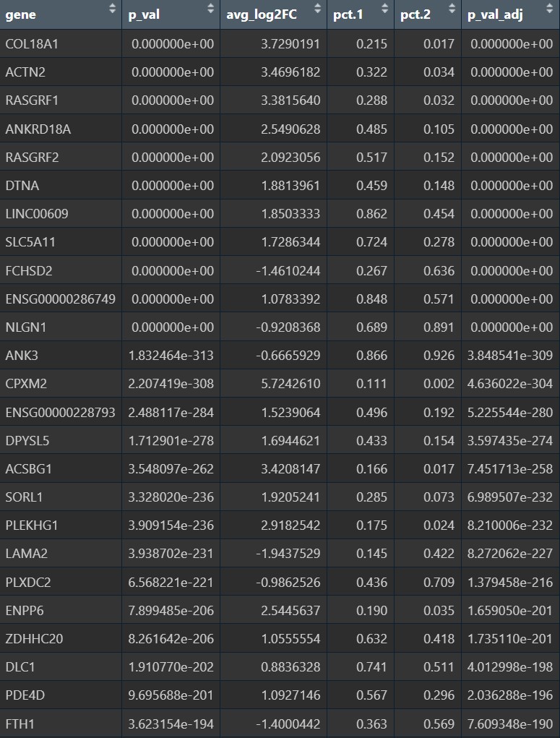Select the ANK3 p_val cell 1.832464e-313
This screenshot has width=560, height=738.
171,356
